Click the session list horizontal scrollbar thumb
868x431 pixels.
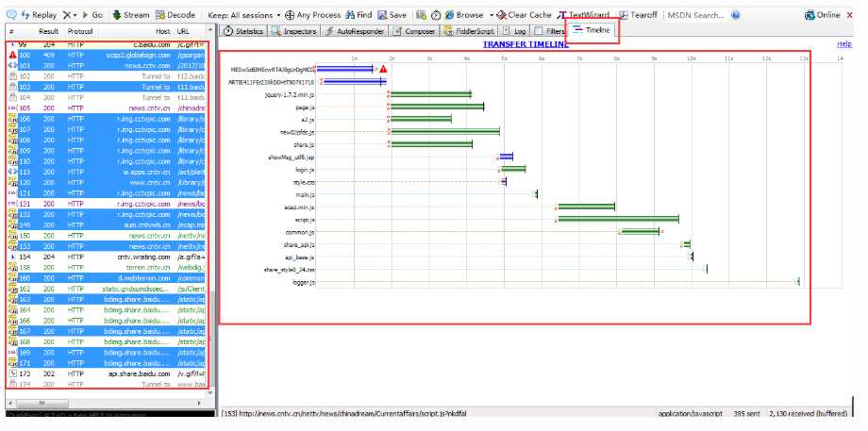click(42, 404)
